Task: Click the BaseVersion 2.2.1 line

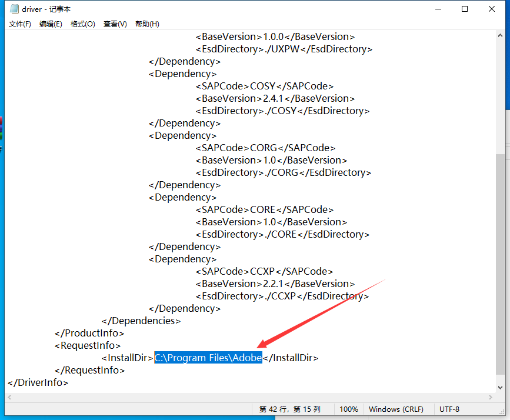Action: pyautogui.click(x=275, y=284)
